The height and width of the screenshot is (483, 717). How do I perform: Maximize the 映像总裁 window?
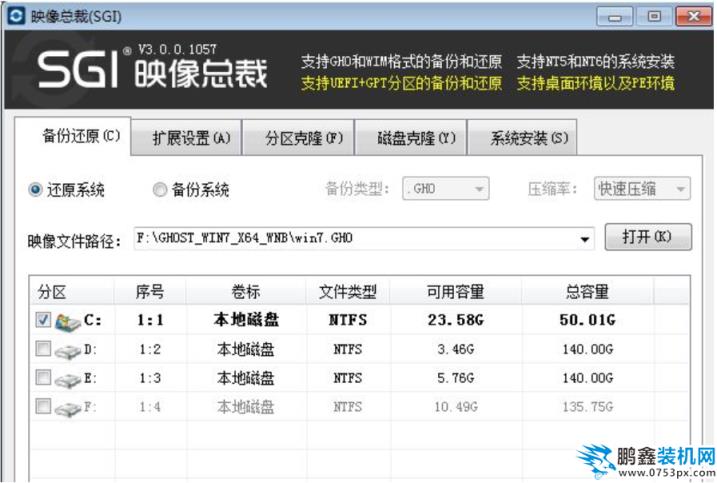coord(654,16)
